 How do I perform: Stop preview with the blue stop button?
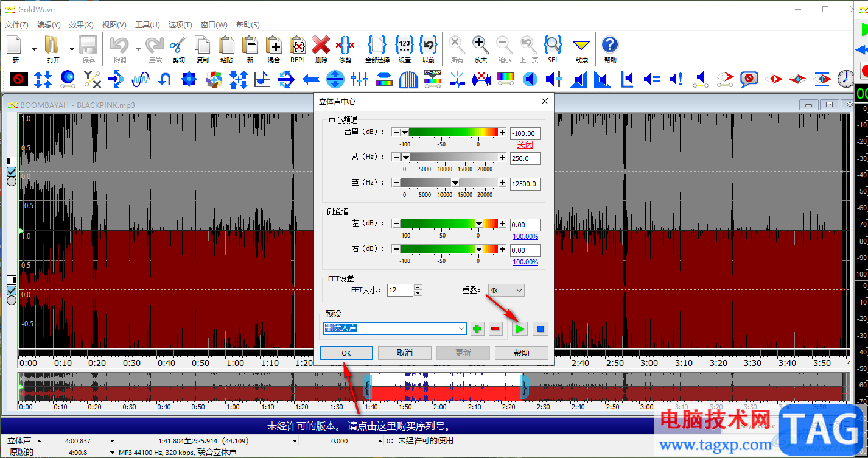pos(541,329)
